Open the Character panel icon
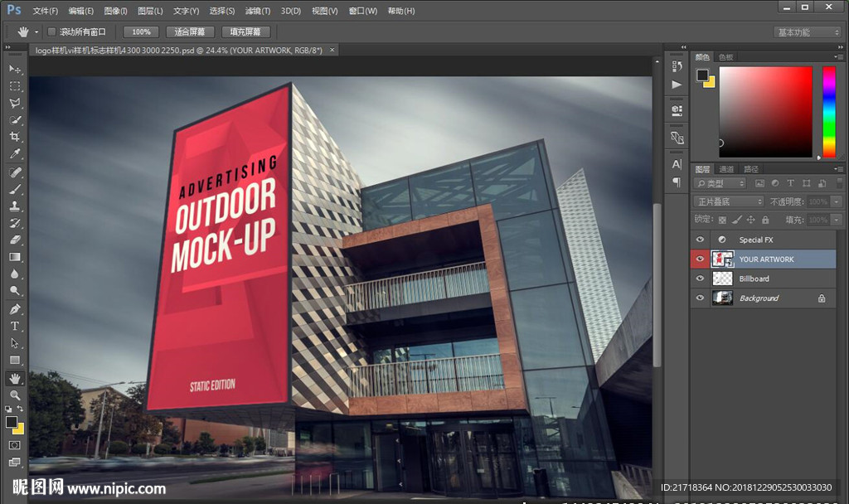The height and width of the screenshot is (504, 849). click(x=677, y=164)
